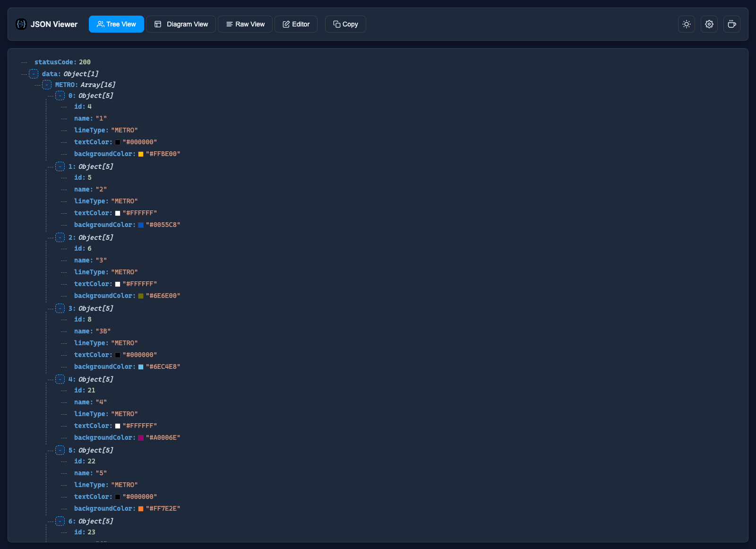Image resolution: width=756 pixels, height=549 pixels.
Task: Click the #A0006E magenta color swatch
Action: [x=141, y=438]
